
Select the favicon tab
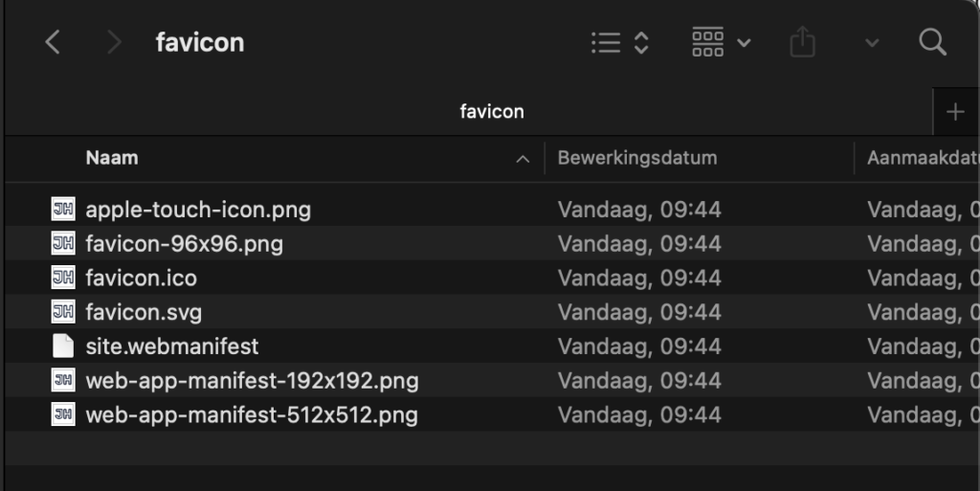[492, 111]
